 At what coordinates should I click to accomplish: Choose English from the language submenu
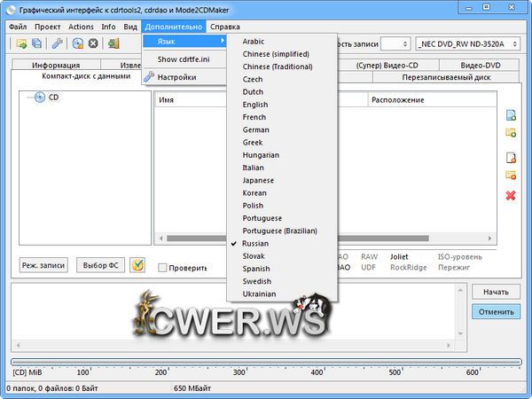(255, 105)
